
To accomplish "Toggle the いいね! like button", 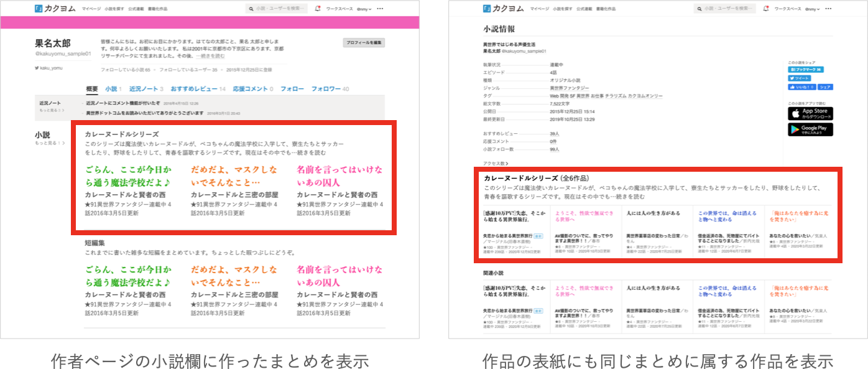I will coord(802,87).
